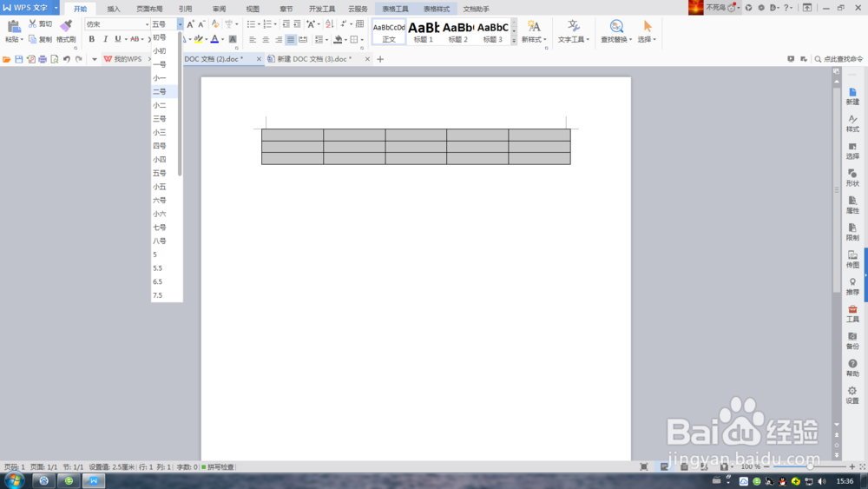Image resolution: width=868 pixels, height=489 pixels.
Task: Switch to the 引用 ribbon tab
Action: (x=186, y=9)
